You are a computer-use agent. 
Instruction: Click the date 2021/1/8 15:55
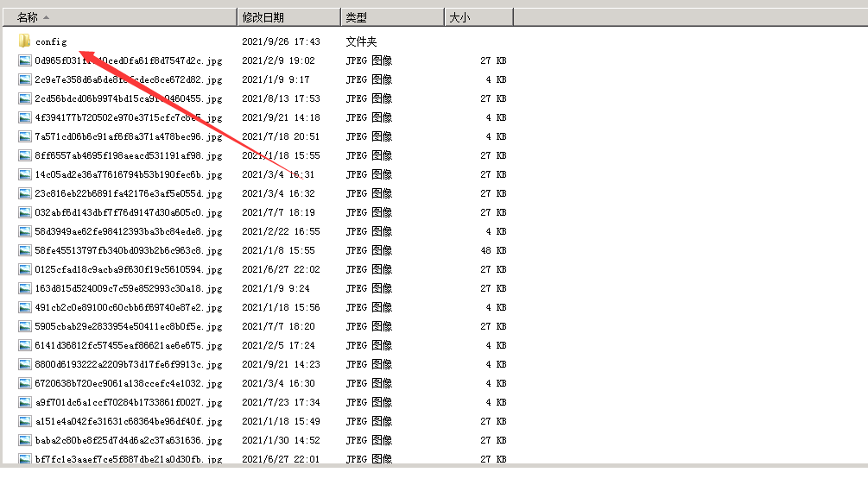tap(278, 250)
